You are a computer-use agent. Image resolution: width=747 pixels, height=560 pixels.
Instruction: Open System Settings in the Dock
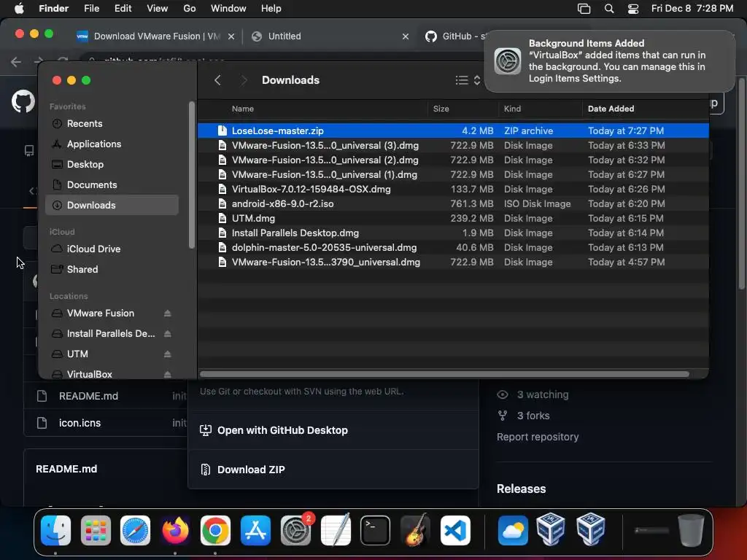click(x=295, y=530)
